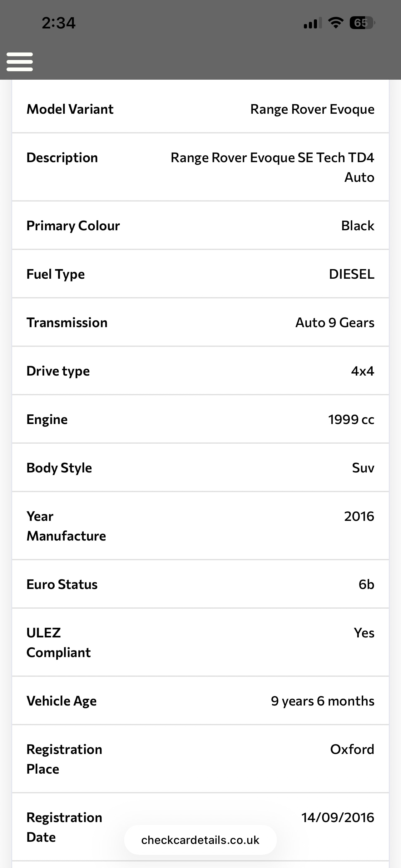Tap the DIESEL fuel type value
Screen dimensions: 401x868
[352, 274]
